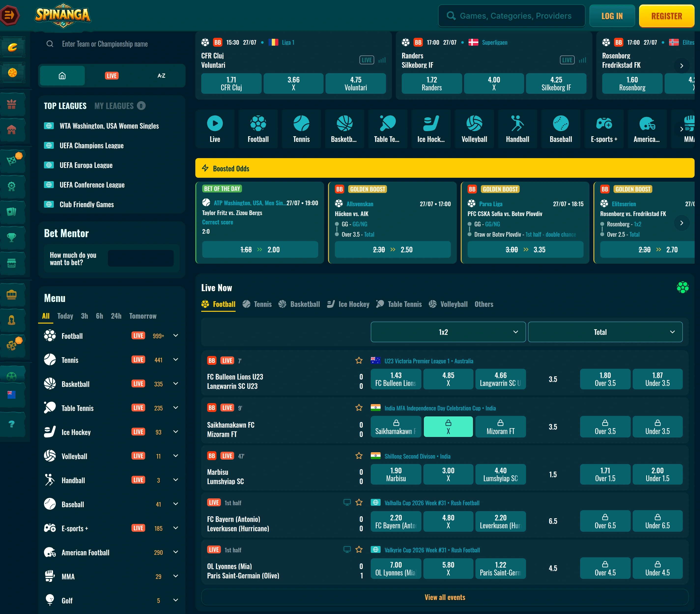
Task: Select boosted 2.00 odds for Taylor Fritz bet
Action: [x=260, y=249]
